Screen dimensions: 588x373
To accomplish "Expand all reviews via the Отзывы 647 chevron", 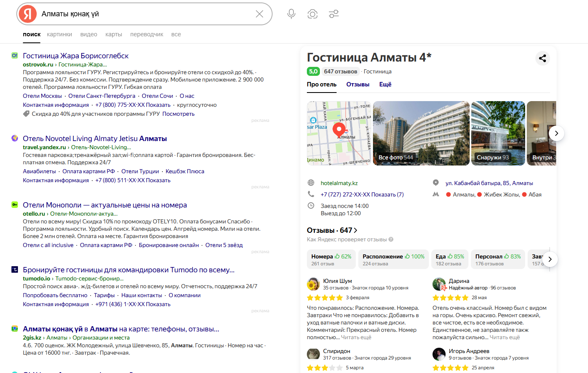I will pyautogui.click(x=355, y=230).
